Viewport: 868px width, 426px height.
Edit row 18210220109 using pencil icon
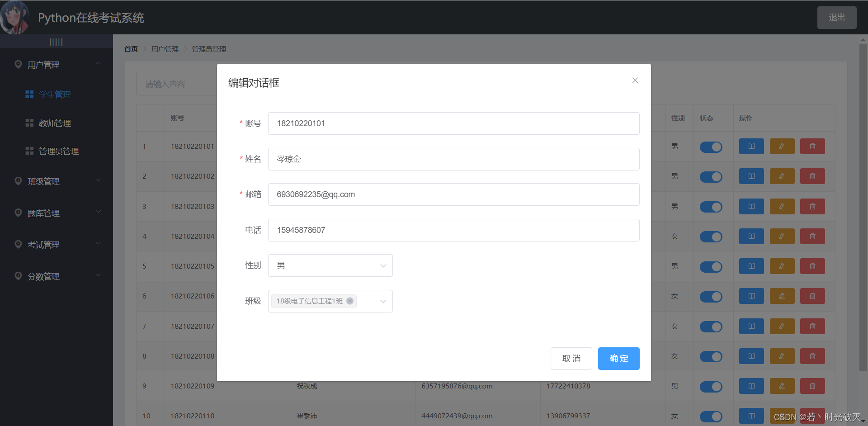tap(782, 386)
